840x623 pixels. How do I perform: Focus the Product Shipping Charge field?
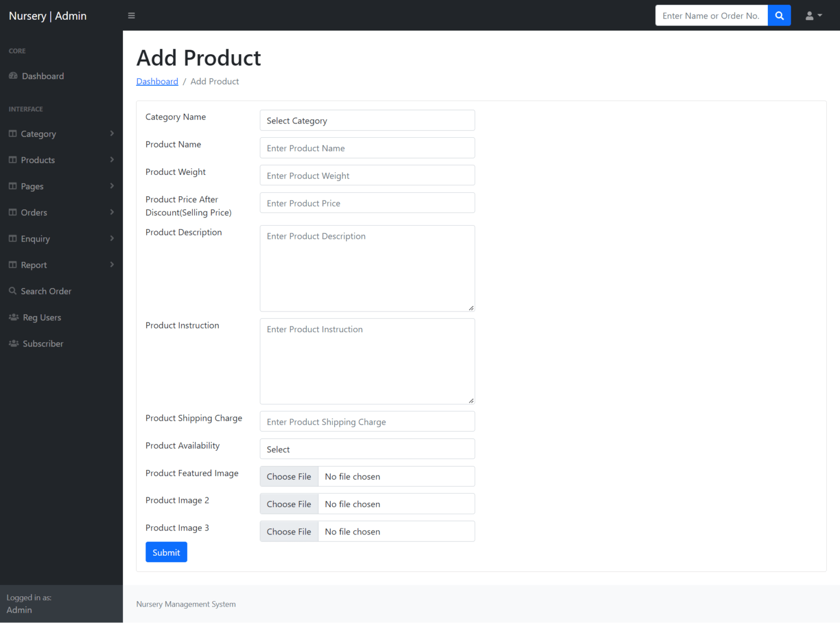tap(367, 422)
